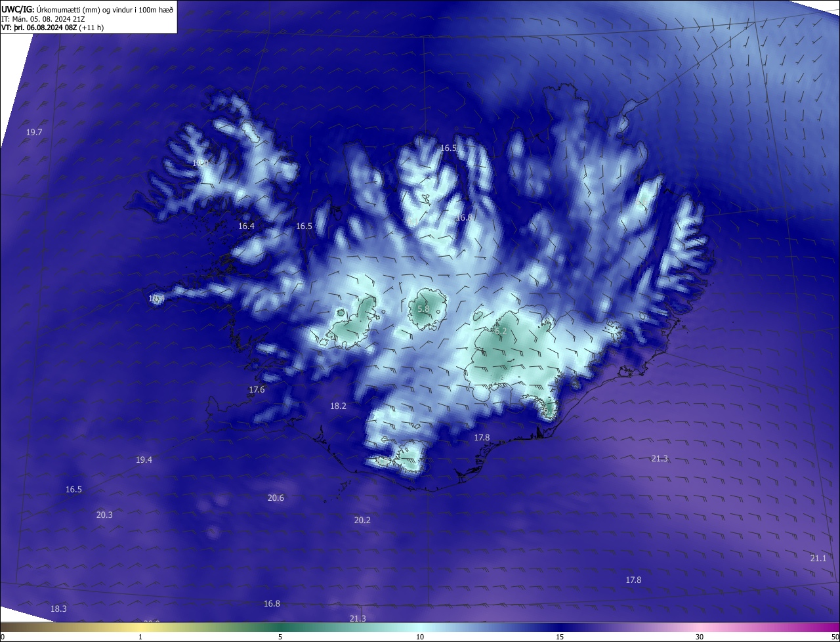Click the legend tick labeled 50

[835, 637]
